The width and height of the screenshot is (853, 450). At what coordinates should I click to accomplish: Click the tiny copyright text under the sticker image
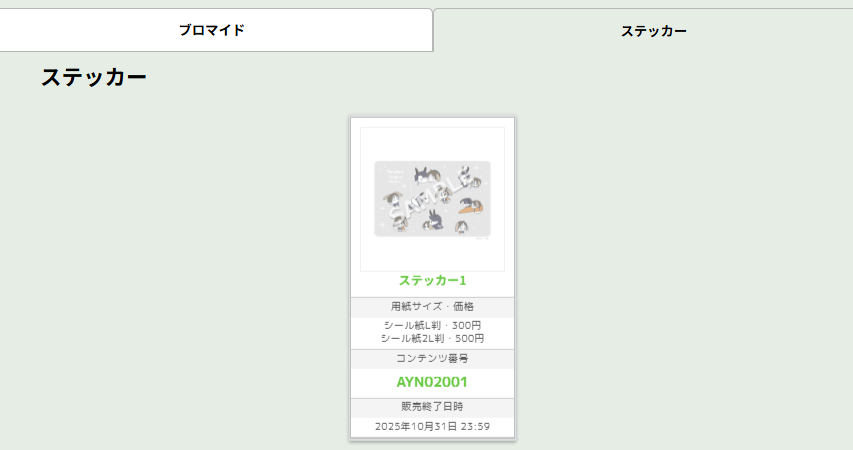[483, 238]
